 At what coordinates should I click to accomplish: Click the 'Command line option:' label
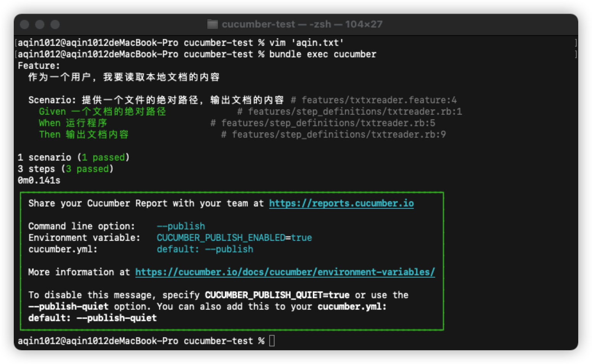pyautogui.click(x=82, y=226)
